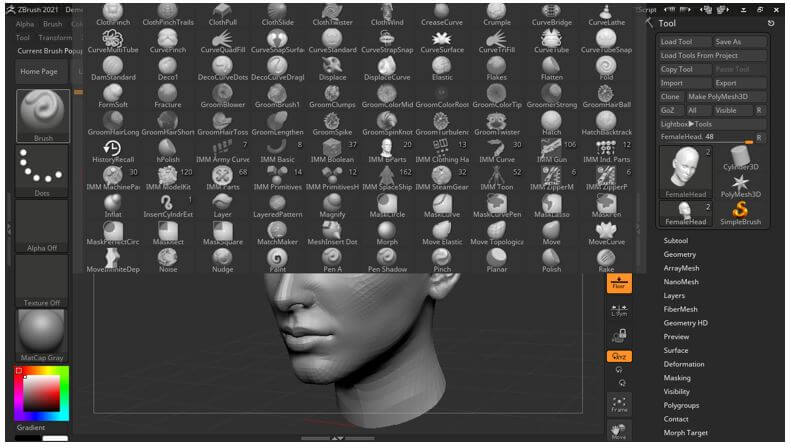Screen dimensions: 791x448
Task: Switch to the Home Page tab
Action: [x=39, y=72]
